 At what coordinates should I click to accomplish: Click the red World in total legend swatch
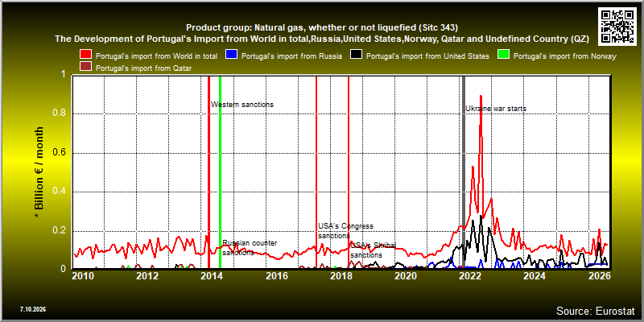coord(86,55)
